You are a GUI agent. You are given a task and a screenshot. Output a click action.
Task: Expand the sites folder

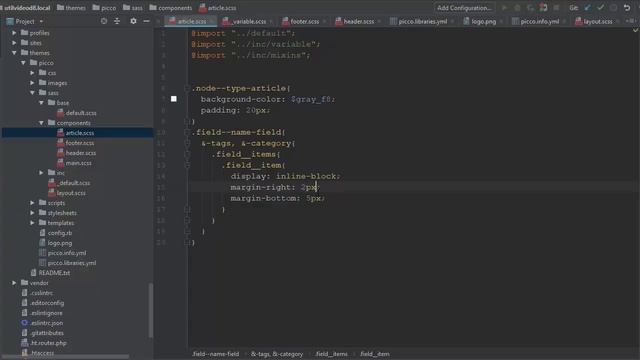[x=14, y=43]
